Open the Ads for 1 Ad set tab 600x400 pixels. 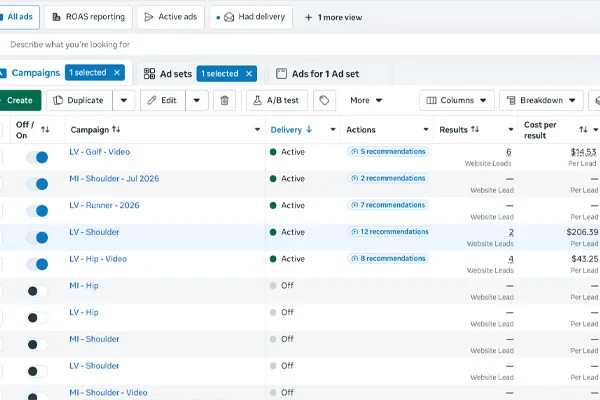tap(318, 73)
